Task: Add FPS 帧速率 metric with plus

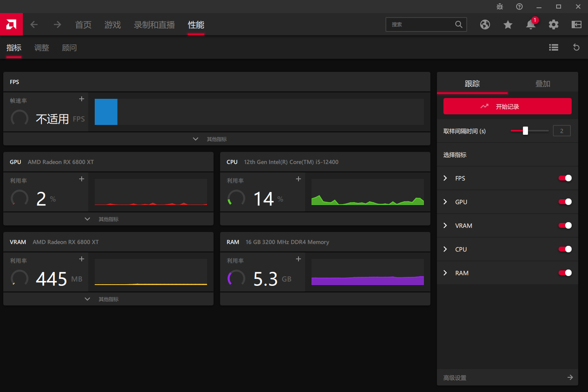Action: (x=82, y=99)
